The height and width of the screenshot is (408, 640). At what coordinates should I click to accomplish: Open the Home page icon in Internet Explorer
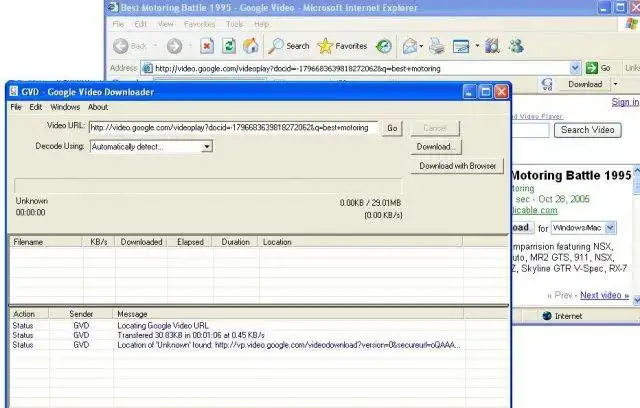pos(251,46)
